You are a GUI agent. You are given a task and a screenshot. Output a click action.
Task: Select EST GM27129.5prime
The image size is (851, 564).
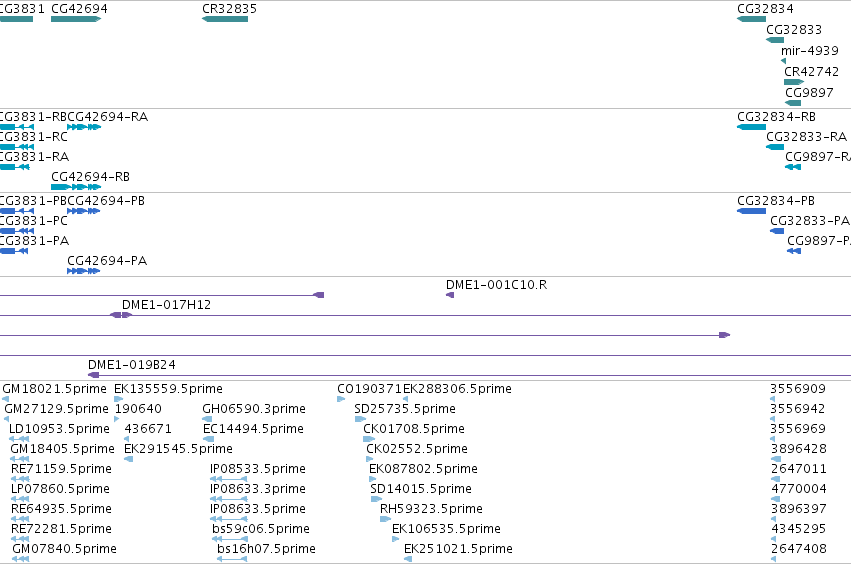click(x=56, y=409)
